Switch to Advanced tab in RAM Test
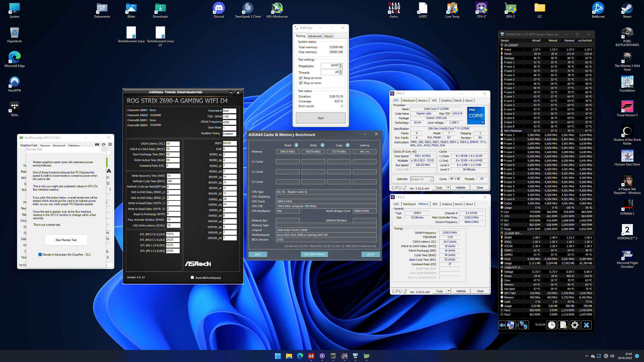644x362 pixels. [x=315, y=36]
